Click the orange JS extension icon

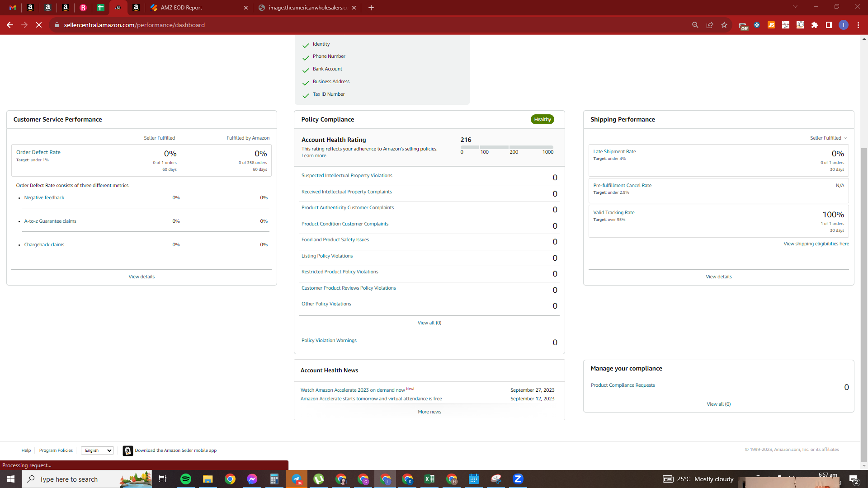click(771, 25)
